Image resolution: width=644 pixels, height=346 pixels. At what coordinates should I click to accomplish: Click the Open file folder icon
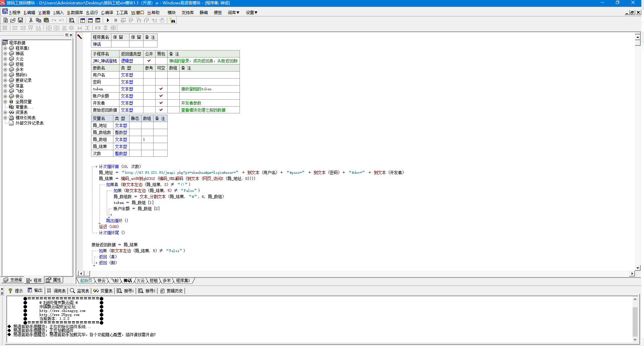click(13, 20)
